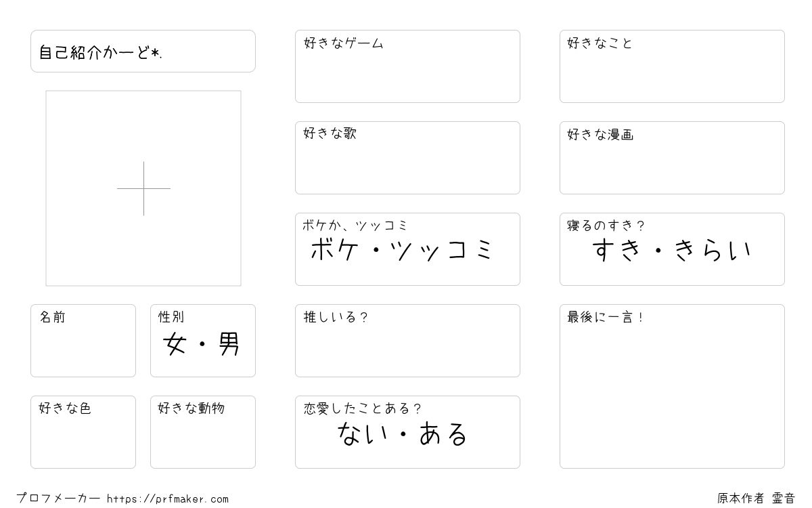Image resolution: width=812 pixels, height=508 pixels.
Task: Click the 推しいる? box
Action: click(x=407, y=341)
